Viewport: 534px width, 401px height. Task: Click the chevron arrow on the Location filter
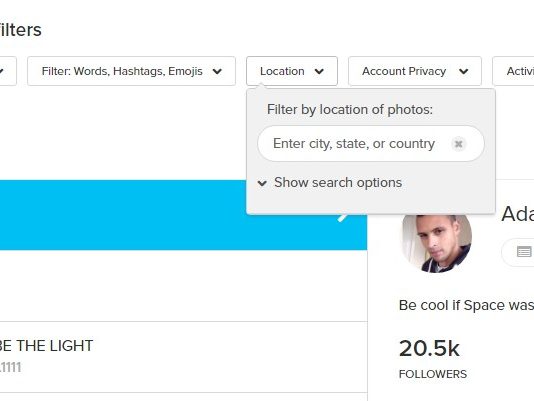319,72
